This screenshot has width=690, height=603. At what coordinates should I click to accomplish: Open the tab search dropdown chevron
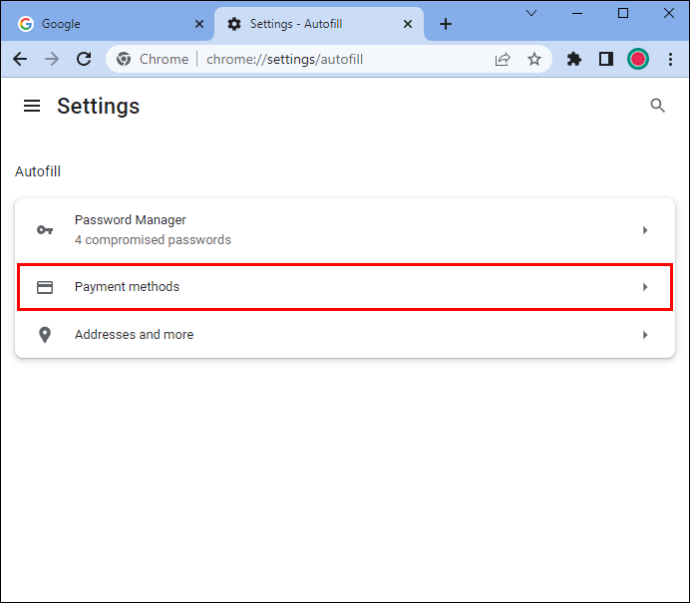click(x=532, y=13)
